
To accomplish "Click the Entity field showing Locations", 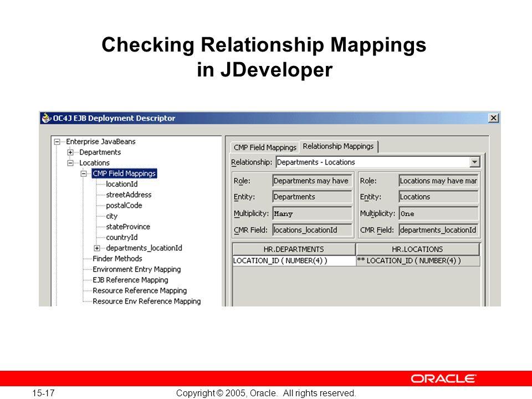I will tap(439, 197).
